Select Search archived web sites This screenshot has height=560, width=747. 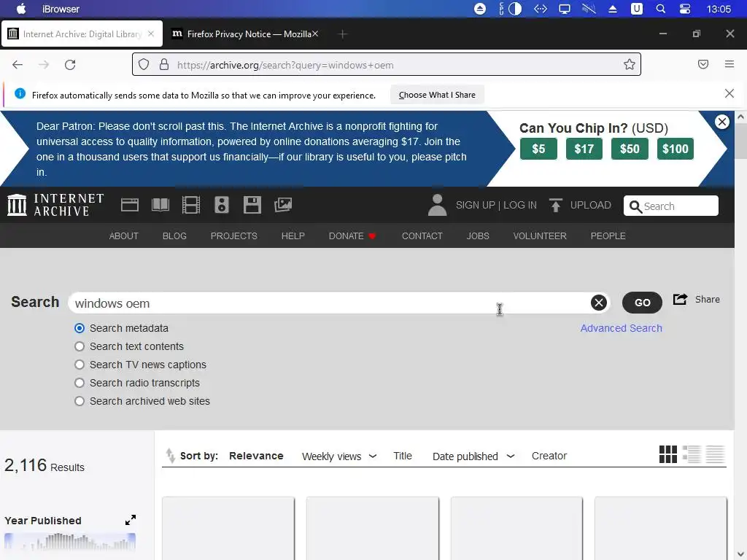click(x=80, y=401)
